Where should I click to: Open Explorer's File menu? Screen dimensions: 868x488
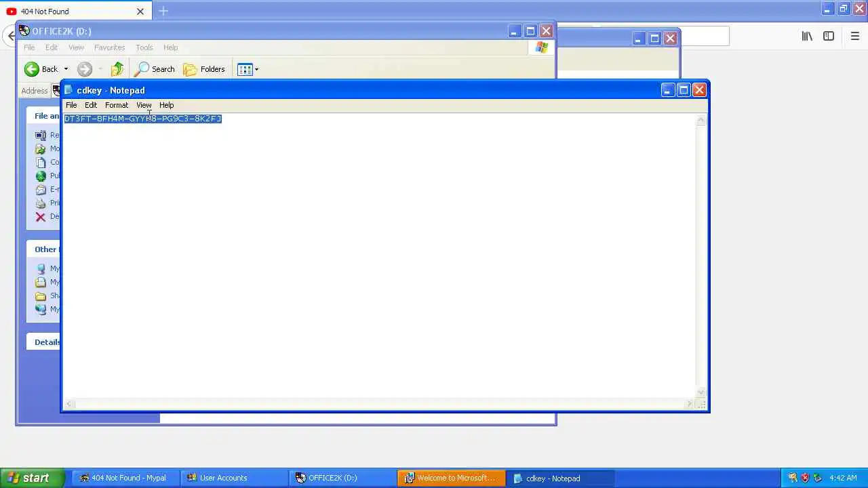[29, 47]
